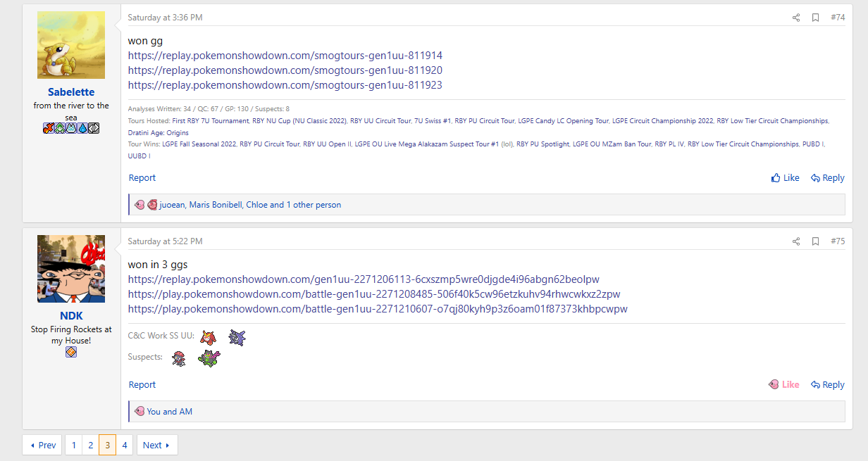Click the first reaction icon on post #74

tap(139, 205)
